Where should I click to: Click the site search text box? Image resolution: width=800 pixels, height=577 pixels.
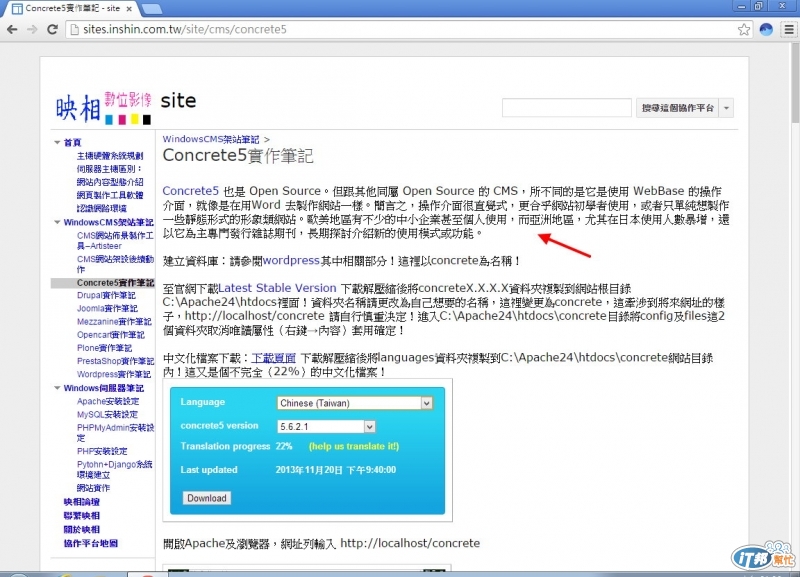[x=566, y=108]
